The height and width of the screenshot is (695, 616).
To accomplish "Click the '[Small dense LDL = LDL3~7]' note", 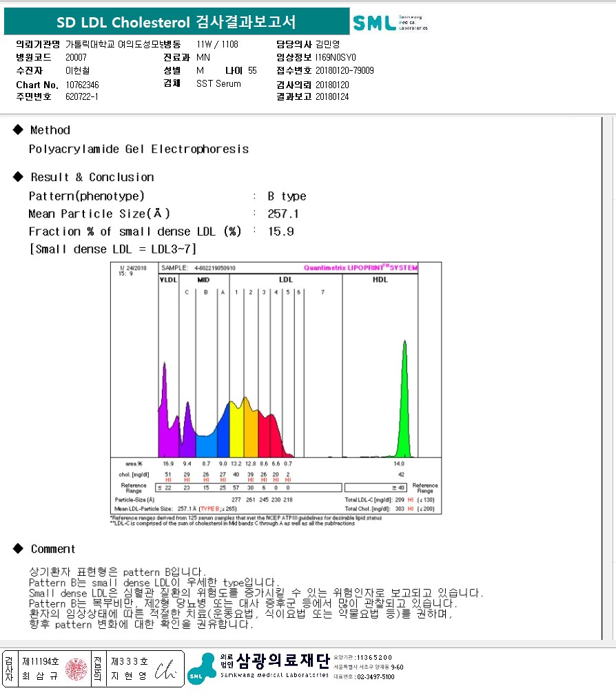I will pos(112,249).
